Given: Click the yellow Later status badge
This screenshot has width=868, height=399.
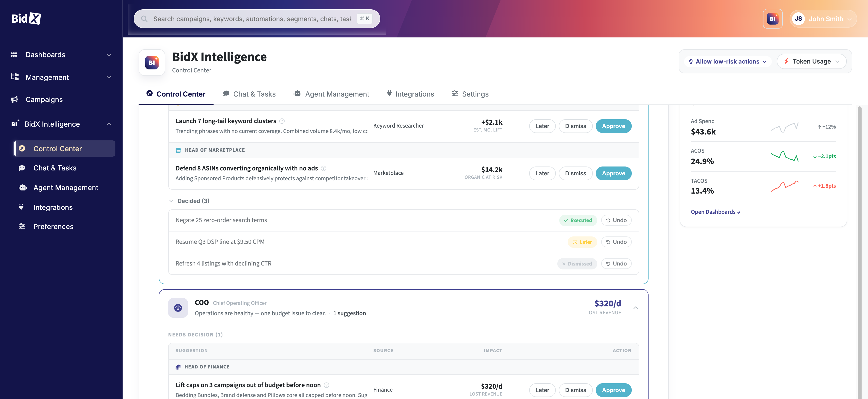Looking at the screenshot, I should point(582,242).
